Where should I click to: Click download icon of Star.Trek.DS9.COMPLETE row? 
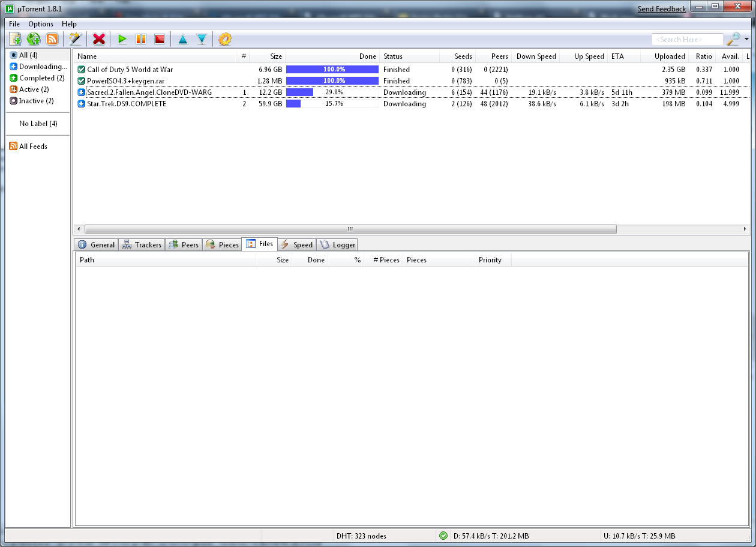82,104
